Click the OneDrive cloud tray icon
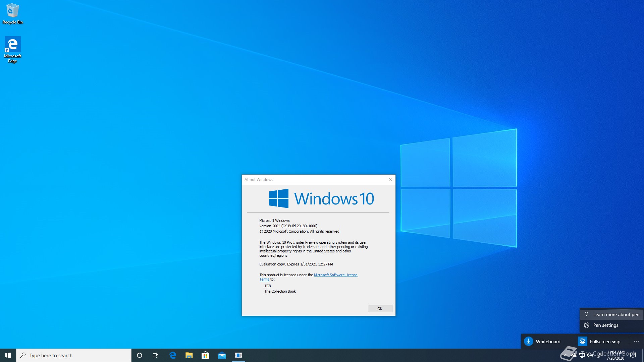644x362 pixels. [574, 355]
